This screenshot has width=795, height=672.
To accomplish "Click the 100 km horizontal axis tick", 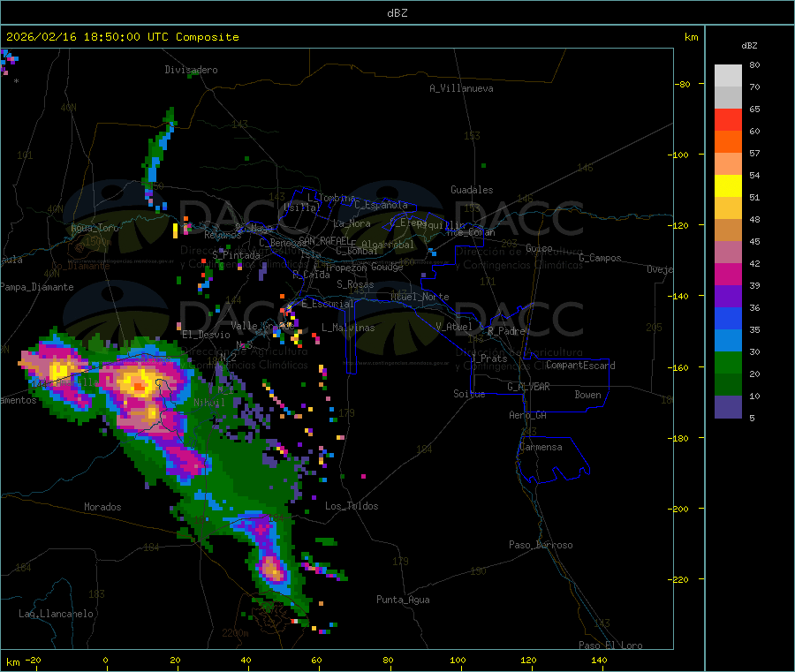I will (x=458, y=660).
